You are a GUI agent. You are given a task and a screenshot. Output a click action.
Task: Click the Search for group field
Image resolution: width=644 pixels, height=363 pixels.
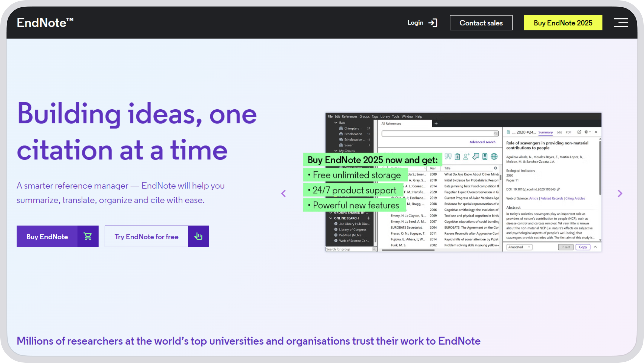pos(351,249)
